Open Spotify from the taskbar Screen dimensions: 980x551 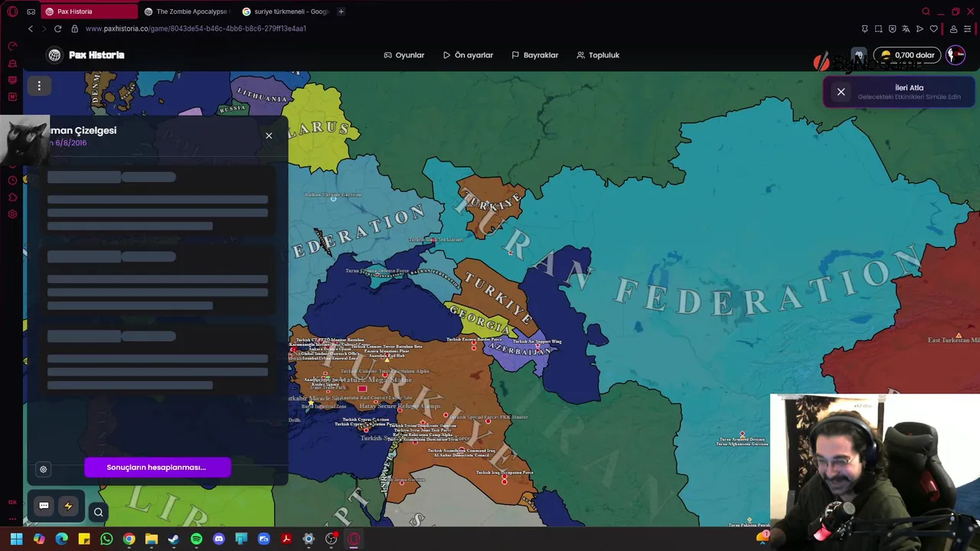(196, 539)
